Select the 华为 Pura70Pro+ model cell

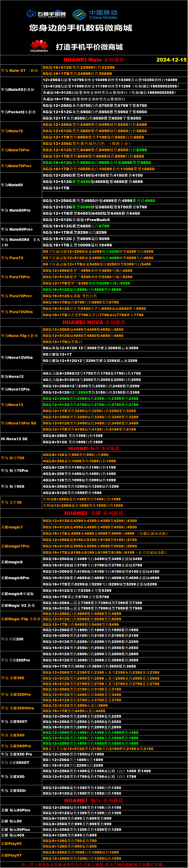coord(21,296)
